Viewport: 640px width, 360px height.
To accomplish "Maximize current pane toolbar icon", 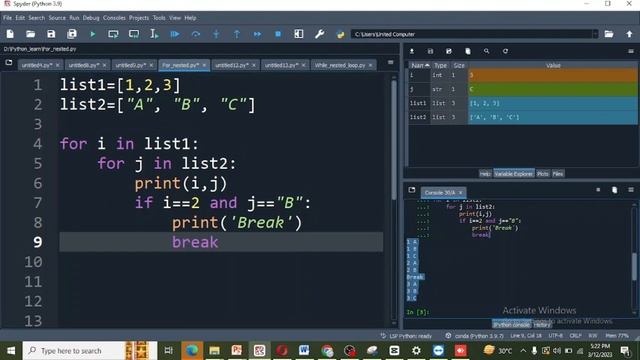I will [299, 34].
